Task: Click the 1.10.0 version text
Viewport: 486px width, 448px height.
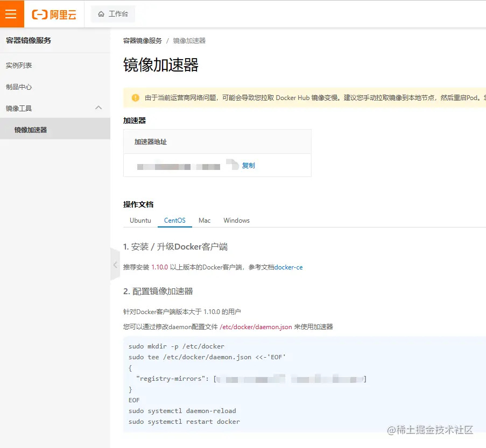Action: [x=160, y=267]
